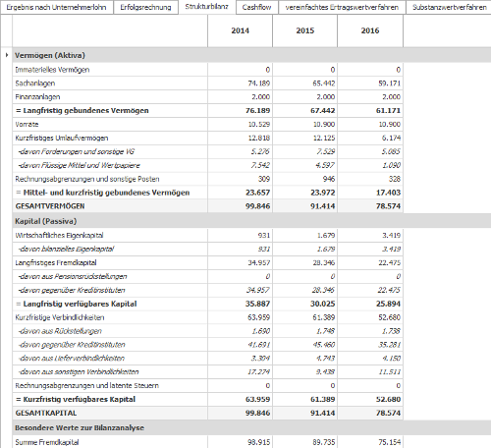491x448 pixels.
Task: Select the Vermögen (Aktiva) group header
Action: 50,55
